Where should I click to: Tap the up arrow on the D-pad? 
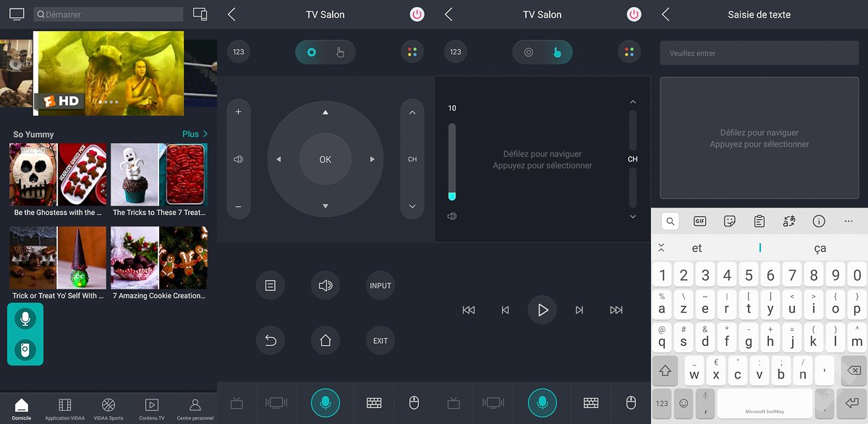click(x=325, y=112)
